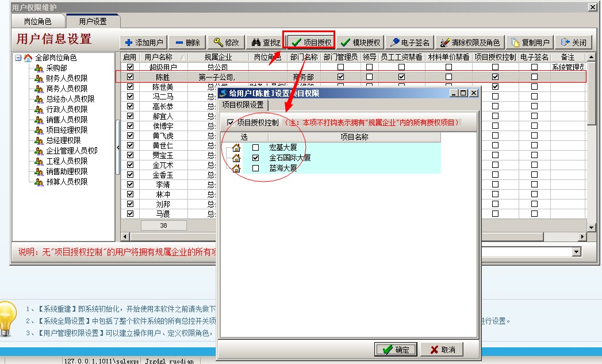Select 财务人员权限 in the role tree
Screen dimensions: 602x364
[x=67, y=78]
